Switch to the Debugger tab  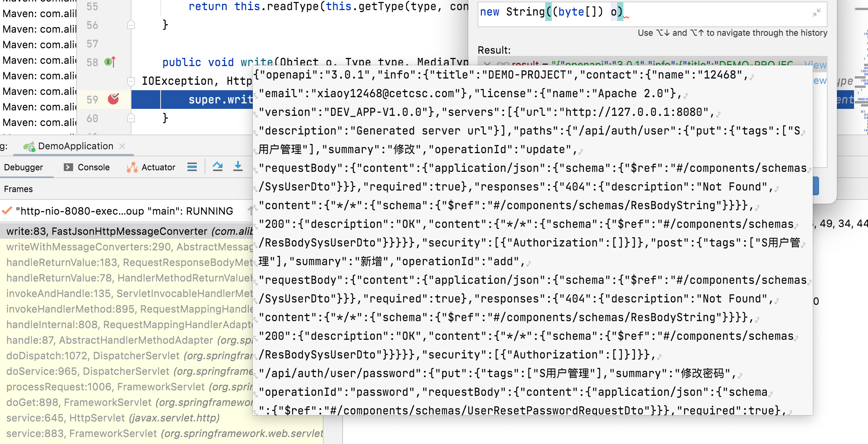[x=23, y=167]
